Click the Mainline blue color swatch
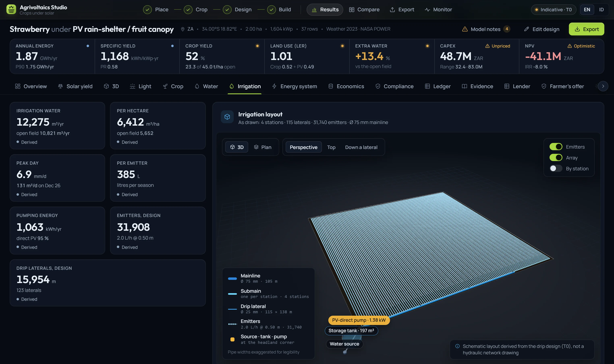Image resolution: width=614 pixels, height=364 pixels. pyautogui.click(x=232, y=279)
